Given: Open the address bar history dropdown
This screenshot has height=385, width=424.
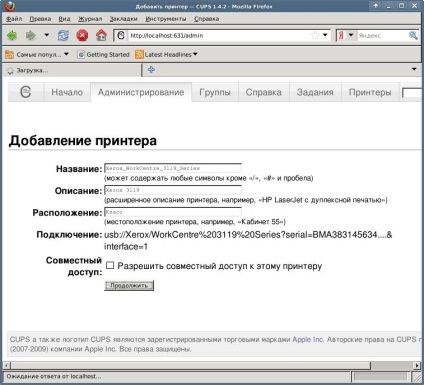Looking at the screenshot, I should click(x=325, y=35).
